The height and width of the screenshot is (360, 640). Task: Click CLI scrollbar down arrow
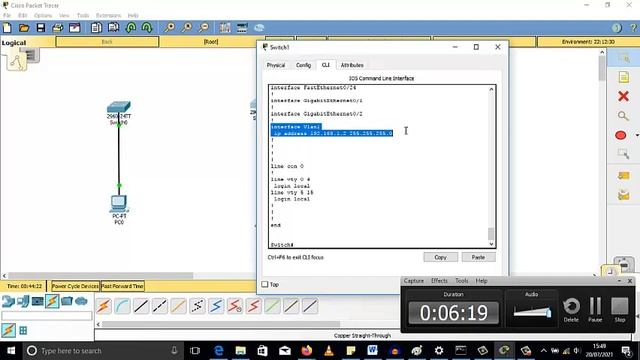tap(491, 244)
